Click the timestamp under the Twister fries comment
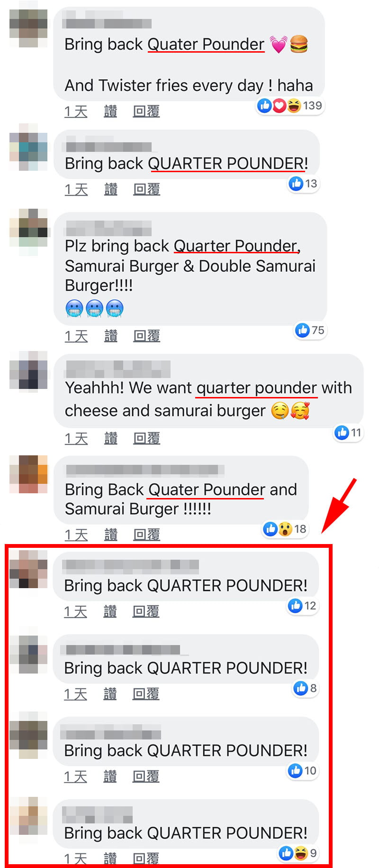The height and width of the screenshot is (868, 379). 76,111
